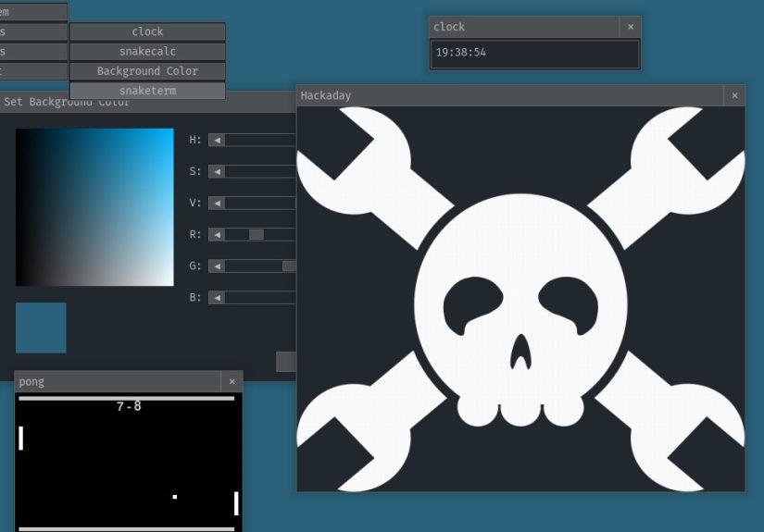
Task: Click the right pong paddle
Action: coord(236,503)
